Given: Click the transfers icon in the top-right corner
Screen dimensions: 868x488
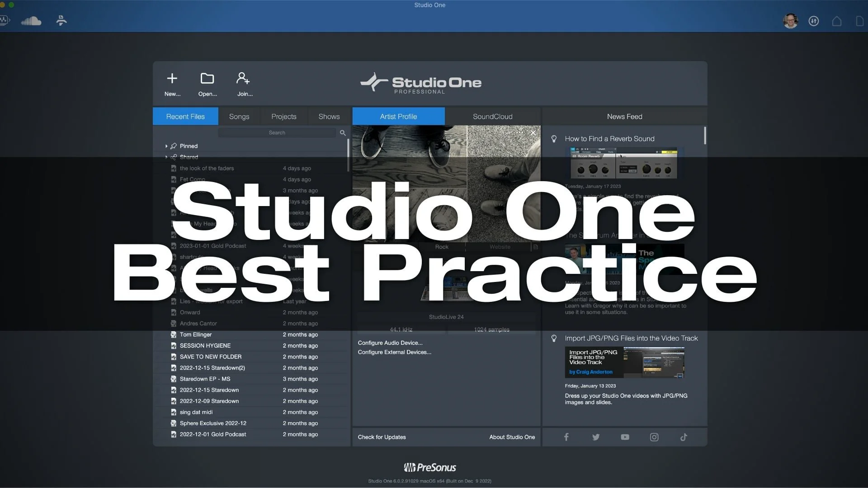Looking at the screenshot, I should click(x=813, y=21).
